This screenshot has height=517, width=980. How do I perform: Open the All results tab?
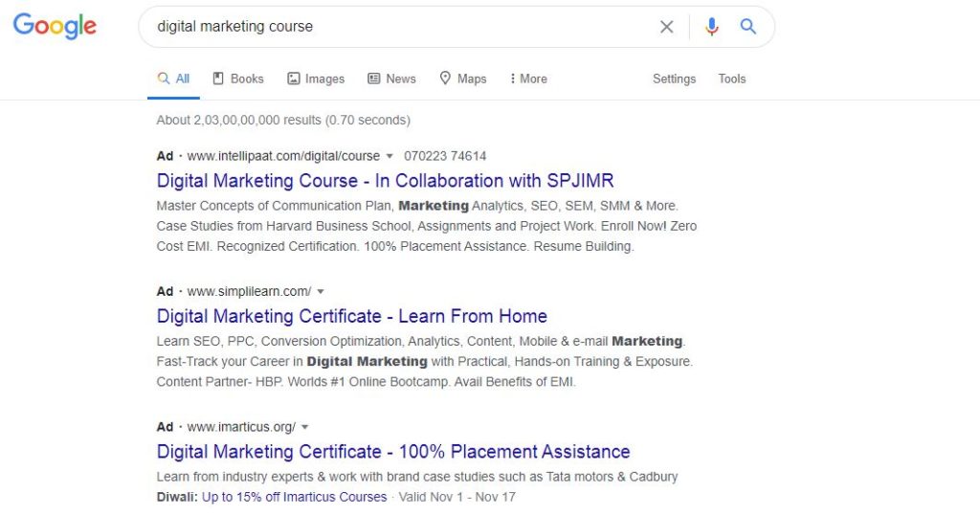click(x=174, y=79)
